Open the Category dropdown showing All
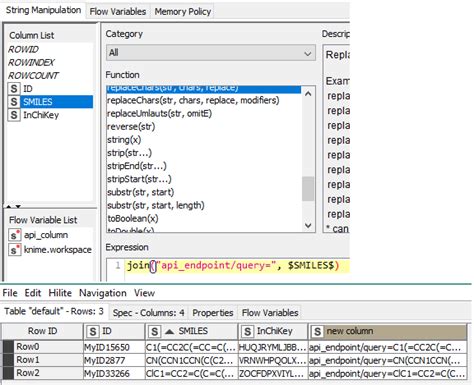 point(211,53)
